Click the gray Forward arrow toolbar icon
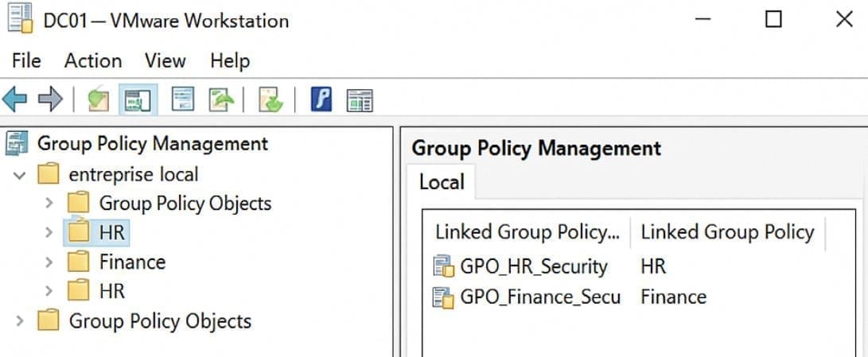Screen dimensions: 868x357 (x=50, y=99)
